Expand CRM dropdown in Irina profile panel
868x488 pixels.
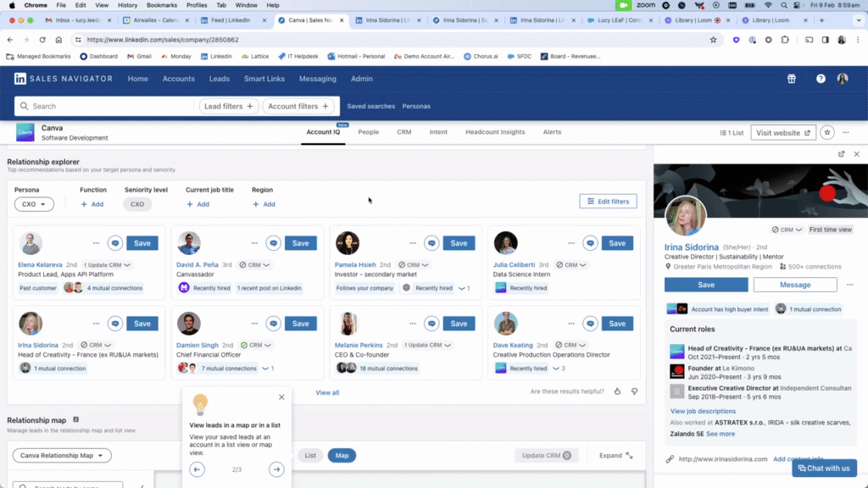787,230
